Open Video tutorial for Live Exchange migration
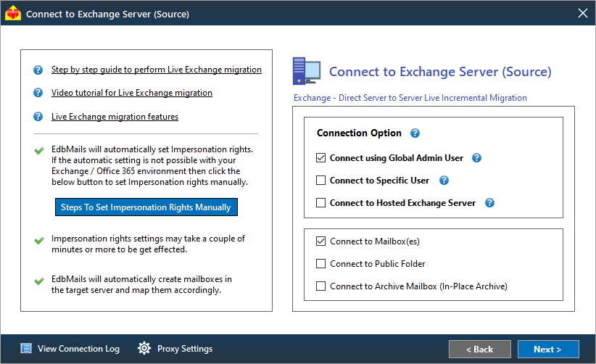 [x=132, y=94]
